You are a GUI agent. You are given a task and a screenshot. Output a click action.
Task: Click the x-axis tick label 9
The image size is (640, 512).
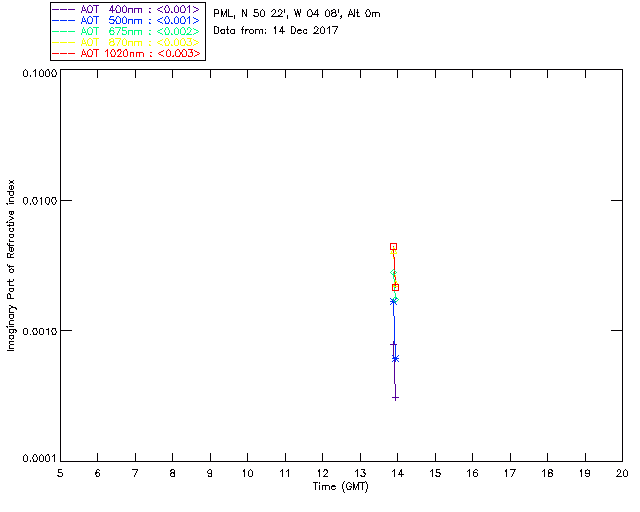click(x=210, y=474)
